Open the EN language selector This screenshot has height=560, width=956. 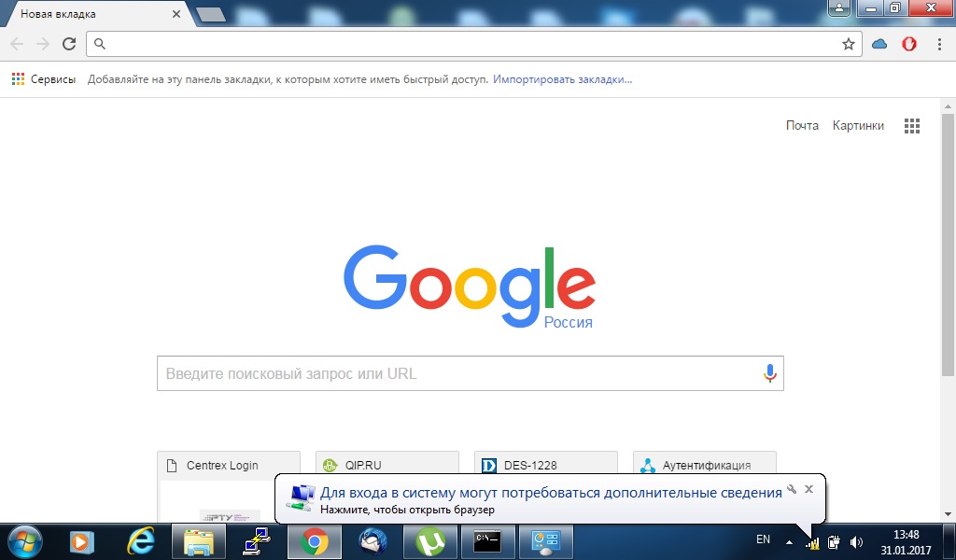click(x=763, y=539)
